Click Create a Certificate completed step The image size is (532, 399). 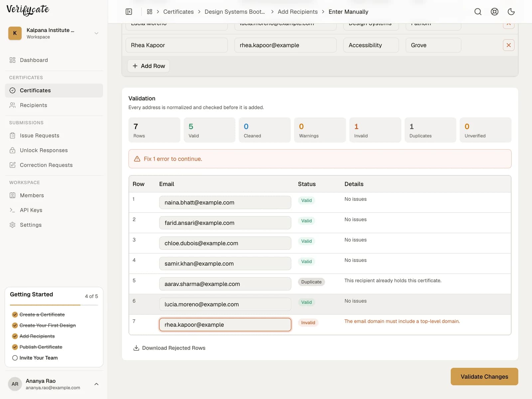(38, 315)
